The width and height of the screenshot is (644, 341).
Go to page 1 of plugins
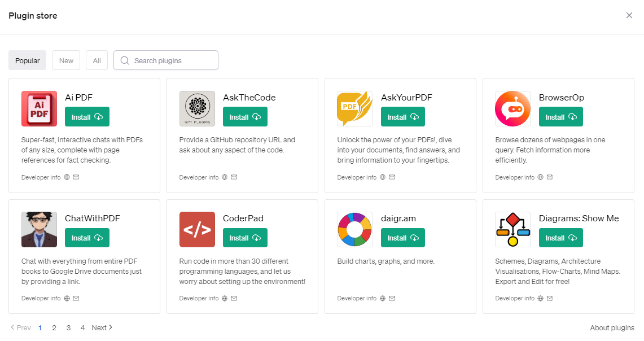(40, 327)
